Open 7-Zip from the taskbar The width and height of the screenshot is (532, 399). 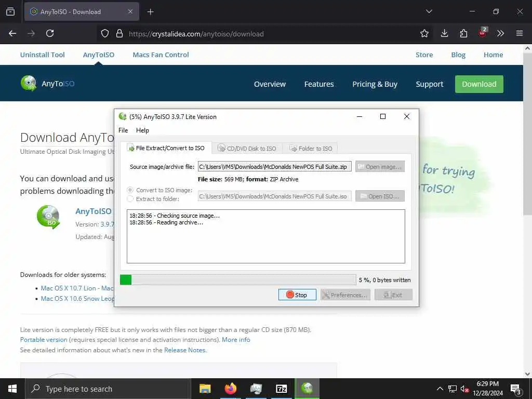coord(281,389)
